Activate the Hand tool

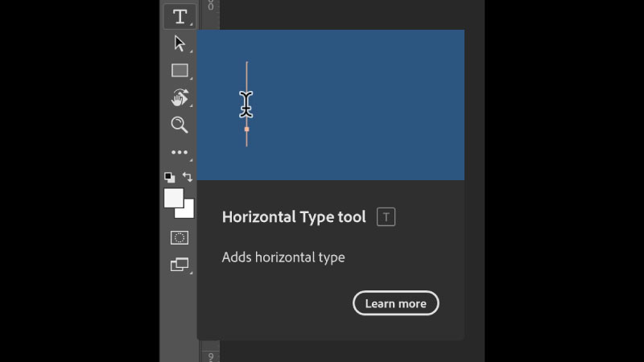click(x=180, y=98)
